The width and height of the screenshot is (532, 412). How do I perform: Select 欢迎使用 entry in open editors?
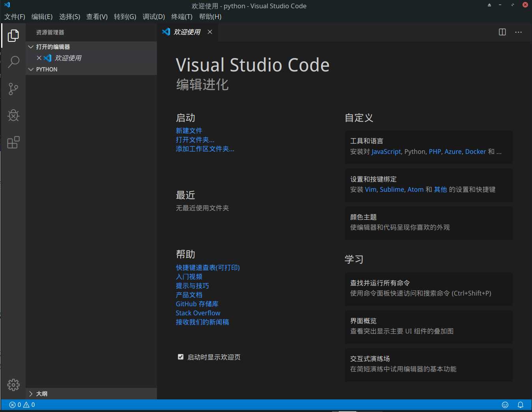point(91,58)
